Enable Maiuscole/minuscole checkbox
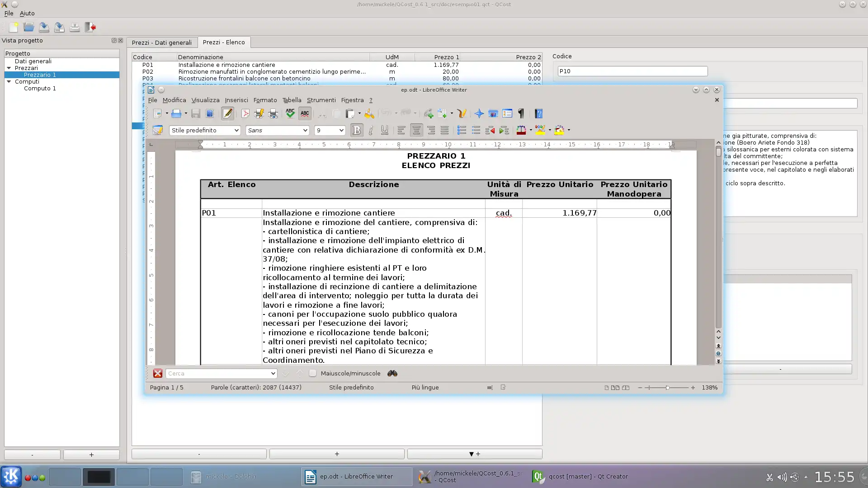 [313, 373]
